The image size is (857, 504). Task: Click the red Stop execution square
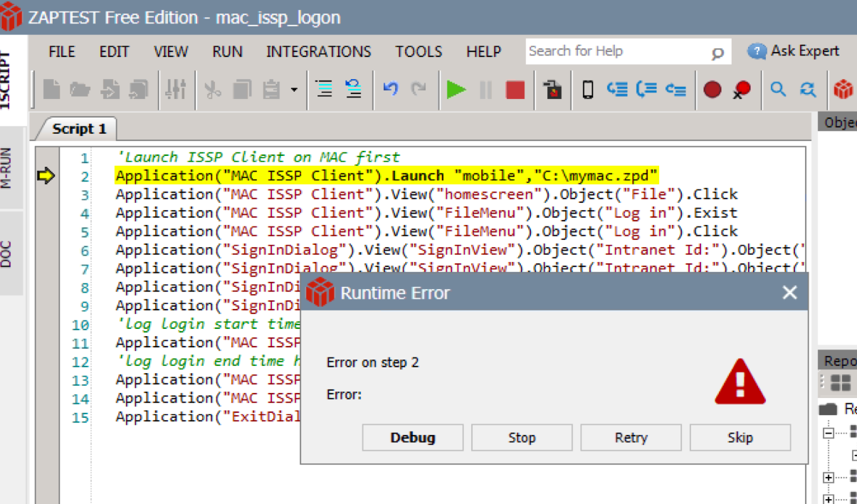pos(515,90)
